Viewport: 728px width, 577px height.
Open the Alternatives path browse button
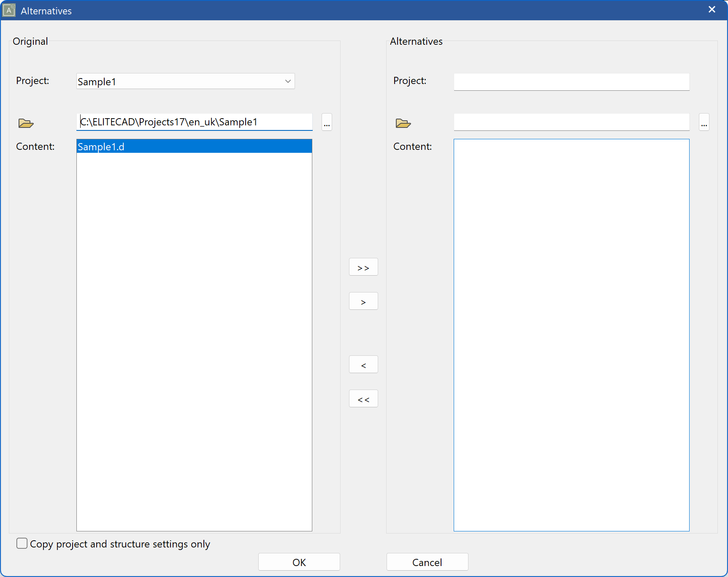click(704, 122)
